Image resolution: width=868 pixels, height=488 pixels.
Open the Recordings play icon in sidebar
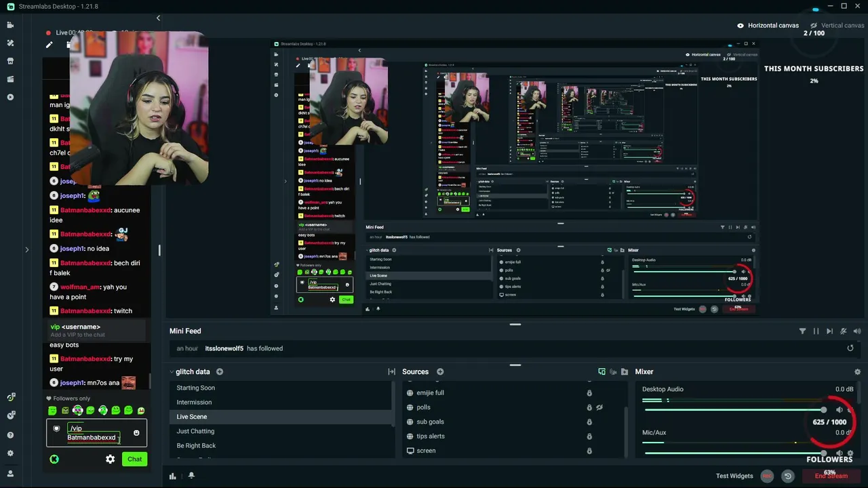click(x=10, y=97)
